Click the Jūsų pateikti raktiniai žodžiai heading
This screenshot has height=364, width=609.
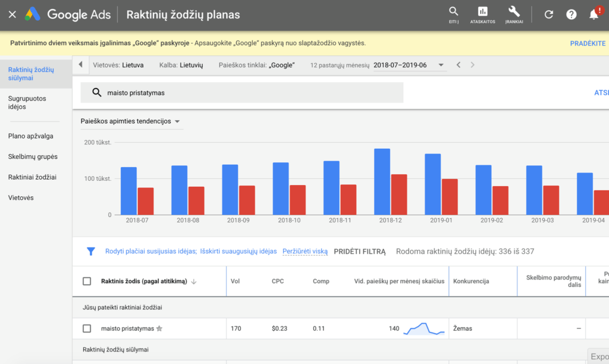[123, 307]
